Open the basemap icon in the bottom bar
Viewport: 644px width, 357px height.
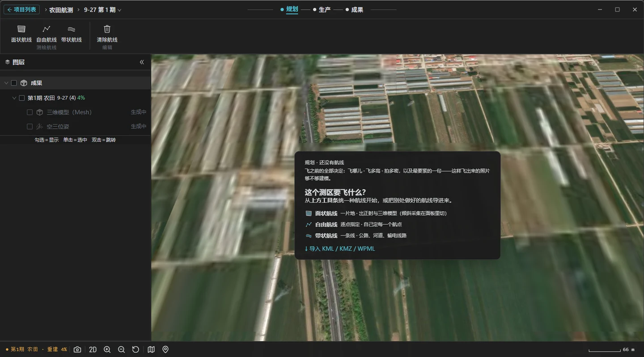[x=151, y=349]
